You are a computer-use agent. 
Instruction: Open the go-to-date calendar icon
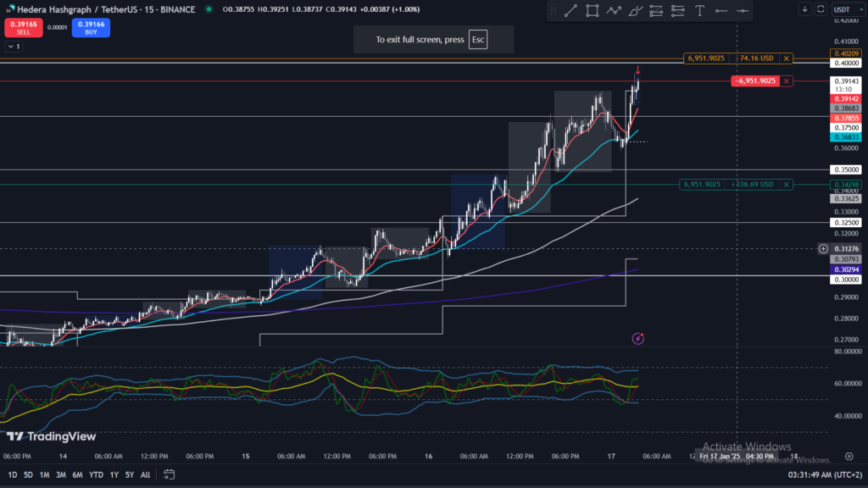tap(170, 474)
